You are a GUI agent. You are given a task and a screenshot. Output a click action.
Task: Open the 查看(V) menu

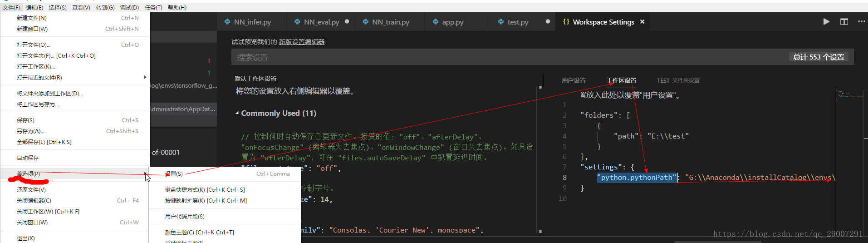click(x=81, y=7)
